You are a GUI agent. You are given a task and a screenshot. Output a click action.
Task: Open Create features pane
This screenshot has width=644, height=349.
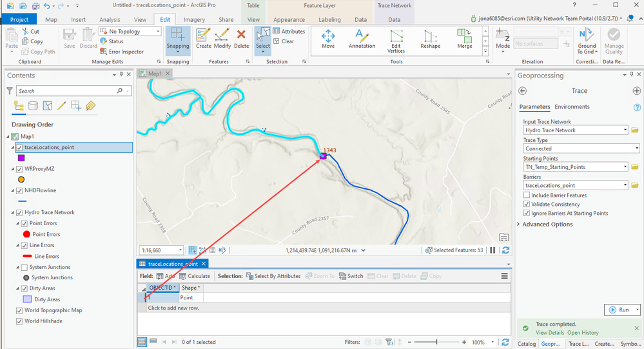(203, 39)
